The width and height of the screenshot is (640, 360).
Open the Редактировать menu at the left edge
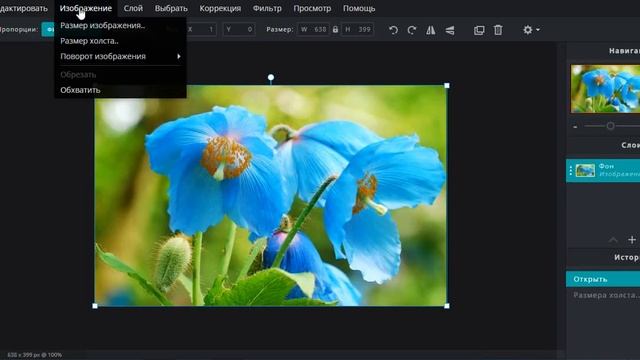24,8
